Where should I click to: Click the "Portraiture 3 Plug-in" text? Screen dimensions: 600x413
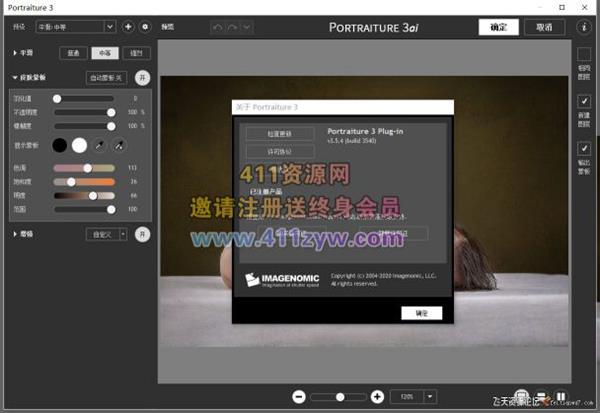click(x=365, y=131)
